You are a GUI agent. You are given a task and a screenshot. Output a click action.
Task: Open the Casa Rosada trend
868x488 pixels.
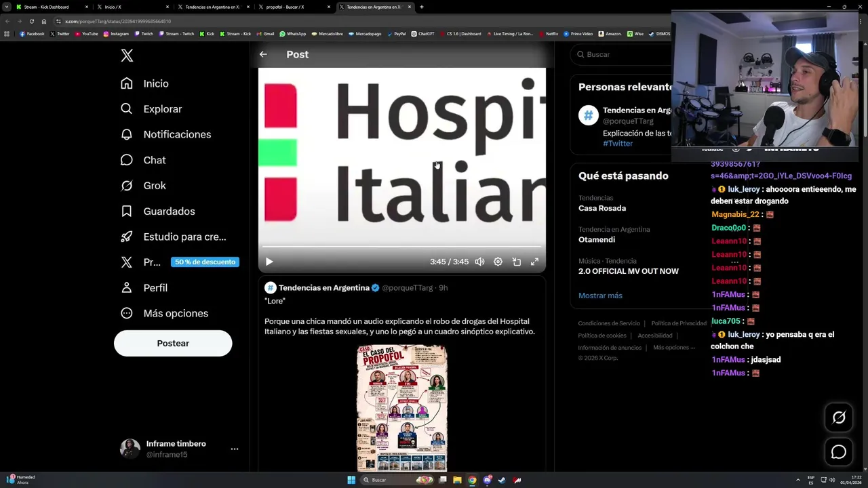602,208
